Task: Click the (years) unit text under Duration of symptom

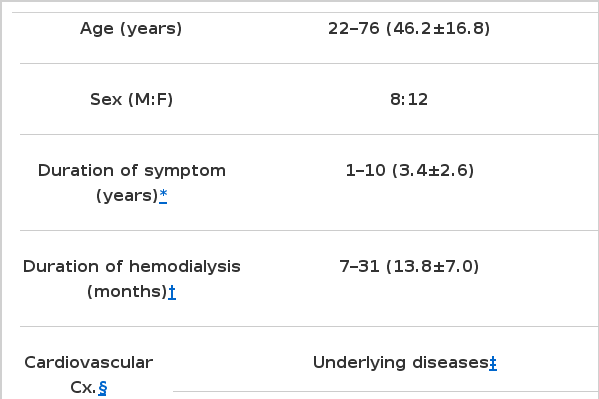Action: [127, 196]
